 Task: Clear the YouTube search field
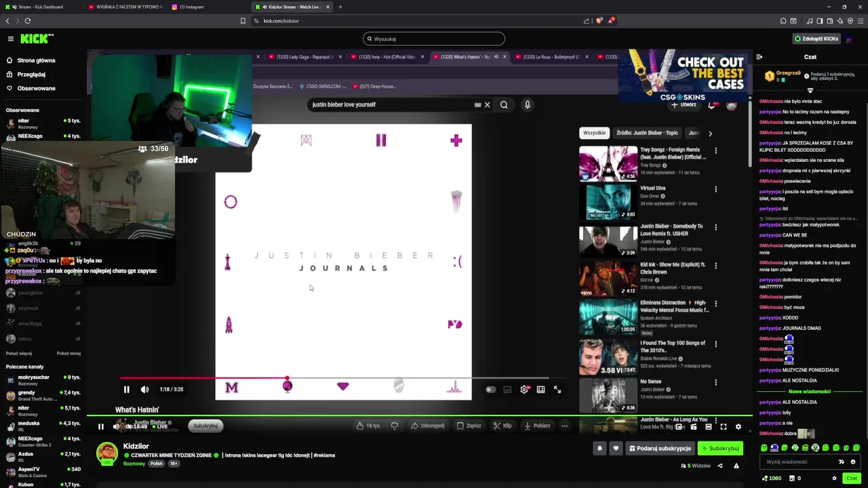[x=487, y=105]
